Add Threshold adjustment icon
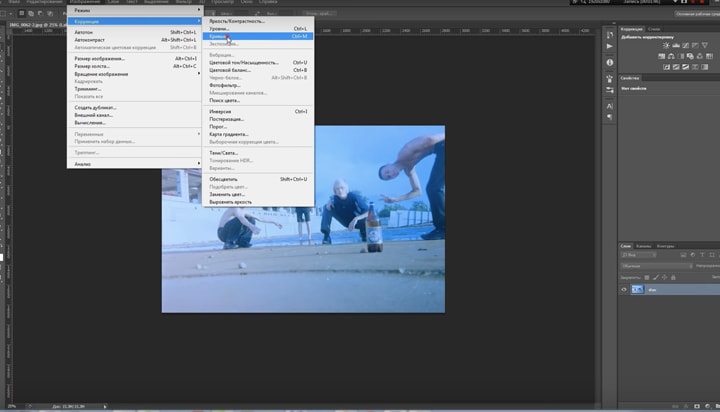This screenshot has height=412, width=720. 686,67
